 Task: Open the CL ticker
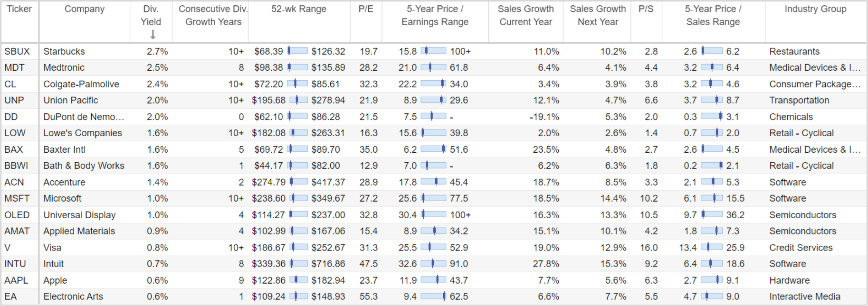[x=10, y=84]
